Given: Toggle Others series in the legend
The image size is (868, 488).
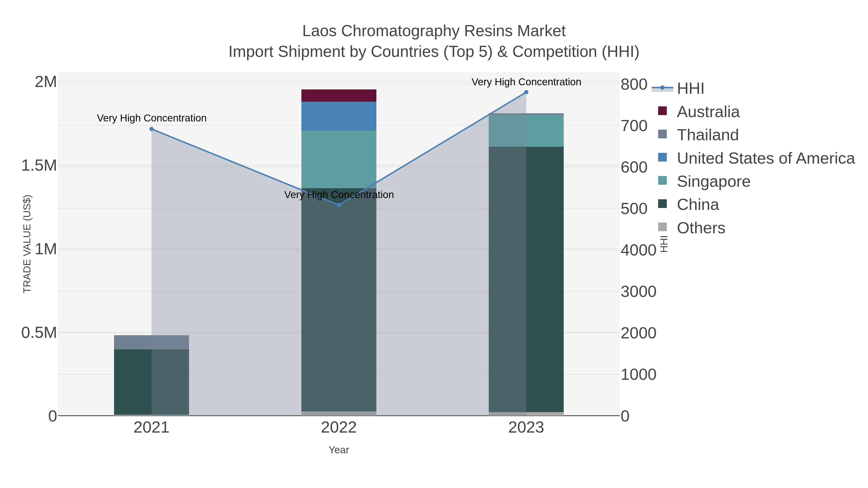Looking at the screenshot, I should (x=692, y=228).
